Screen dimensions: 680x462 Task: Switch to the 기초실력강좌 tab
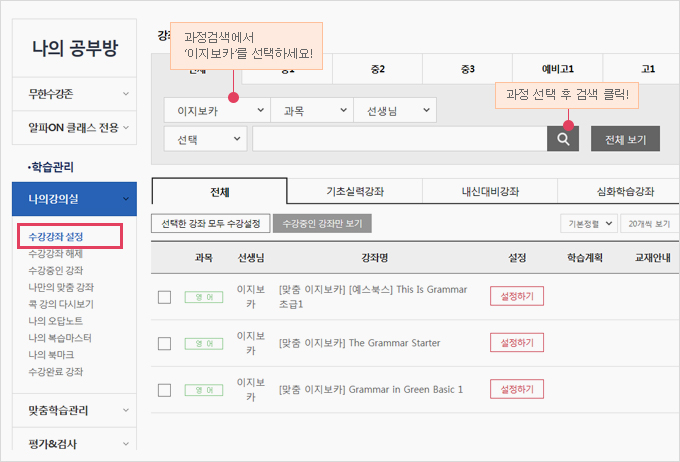tap(355, 192)
